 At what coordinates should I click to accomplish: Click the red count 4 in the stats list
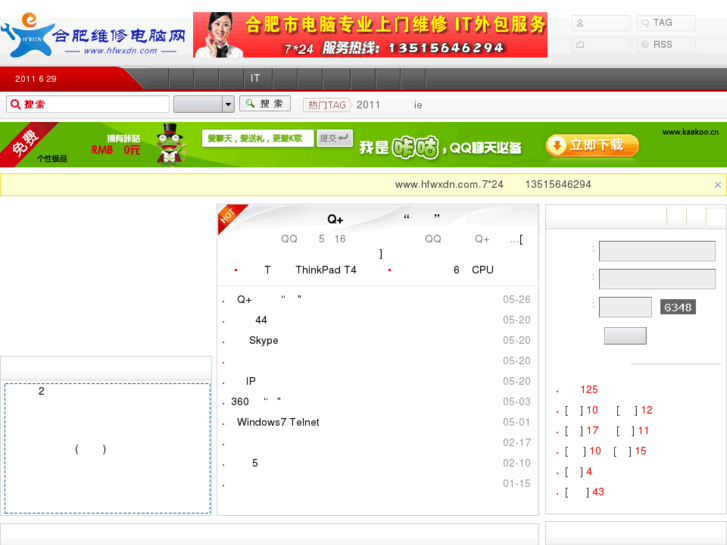tap(589, 471)
